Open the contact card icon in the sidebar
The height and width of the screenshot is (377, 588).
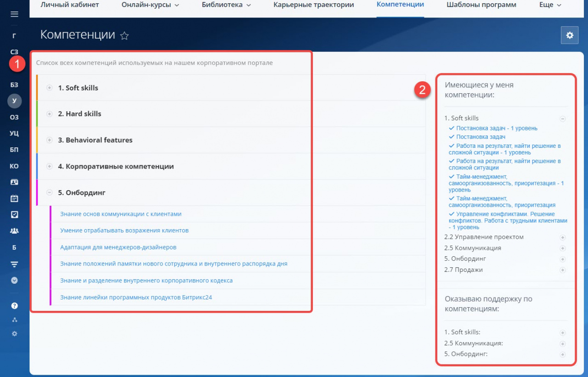14,182
